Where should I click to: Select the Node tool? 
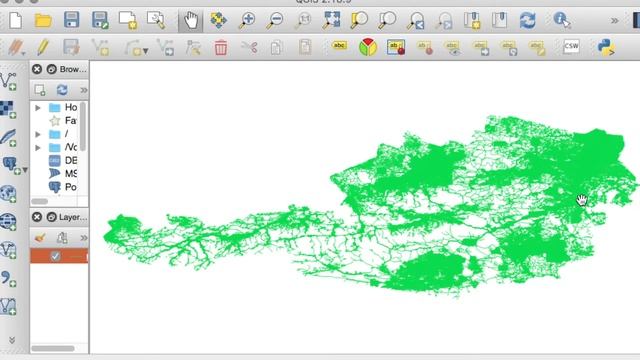(193, 47)
